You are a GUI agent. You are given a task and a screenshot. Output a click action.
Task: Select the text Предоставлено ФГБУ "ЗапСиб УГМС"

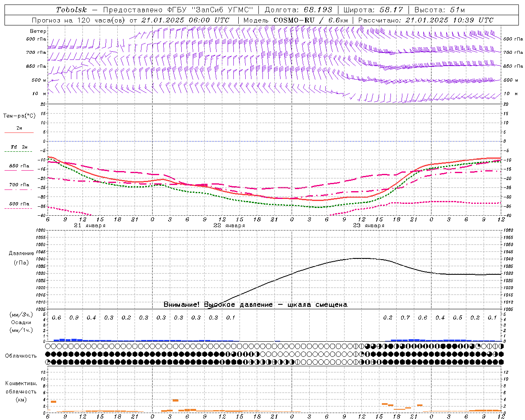[x=178, y=10]
